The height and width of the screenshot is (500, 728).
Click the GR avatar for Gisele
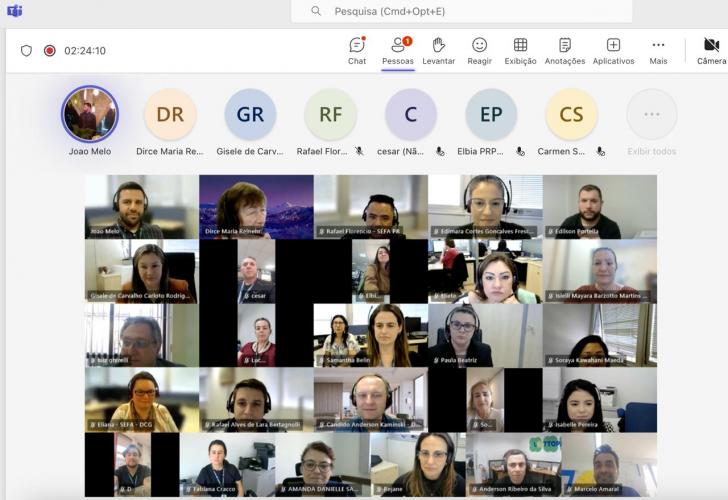coord(250,114)
